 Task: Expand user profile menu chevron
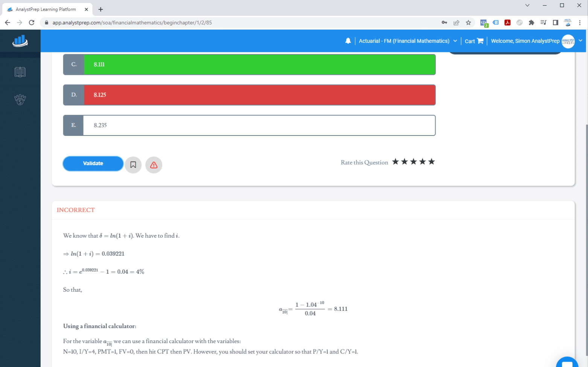pyautogui.click(x=580, y=41)
